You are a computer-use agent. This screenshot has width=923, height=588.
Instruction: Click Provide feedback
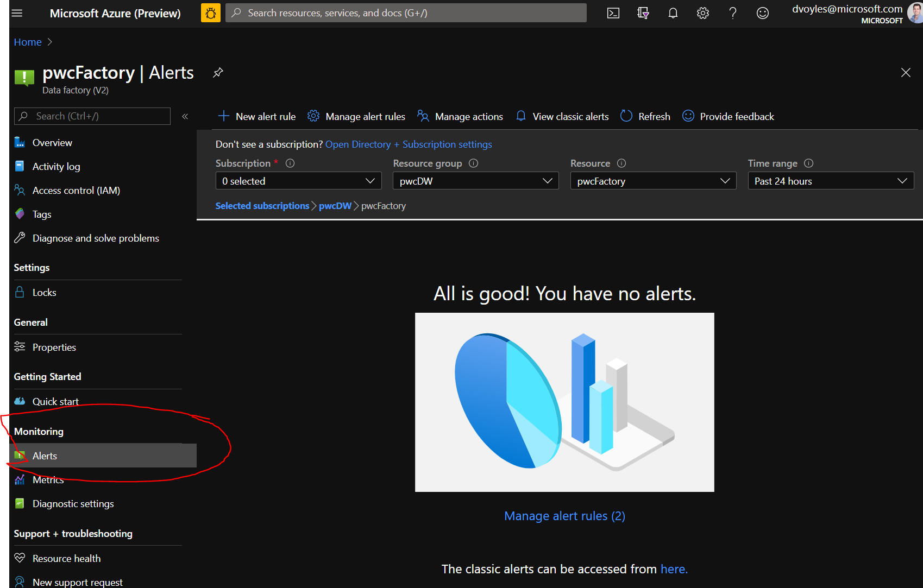[x=728, y=116]
